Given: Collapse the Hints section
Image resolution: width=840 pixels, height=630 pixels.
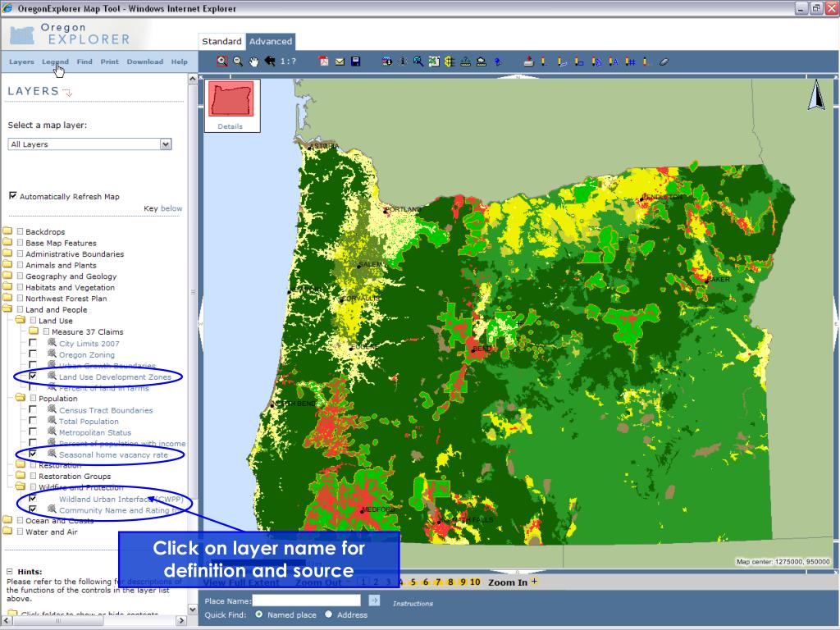Looking at the screenshot, I should click(10, 572).
